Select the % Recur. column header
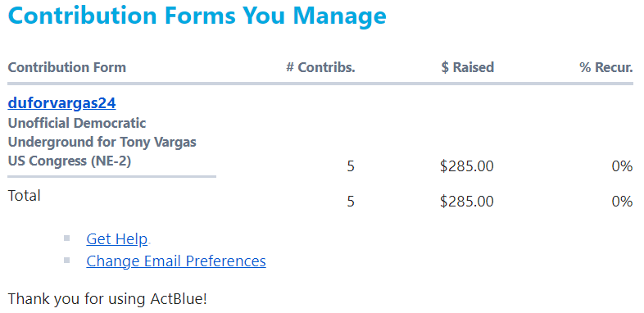This screenshot has height=313, width=644. click(x=606, y=67)
